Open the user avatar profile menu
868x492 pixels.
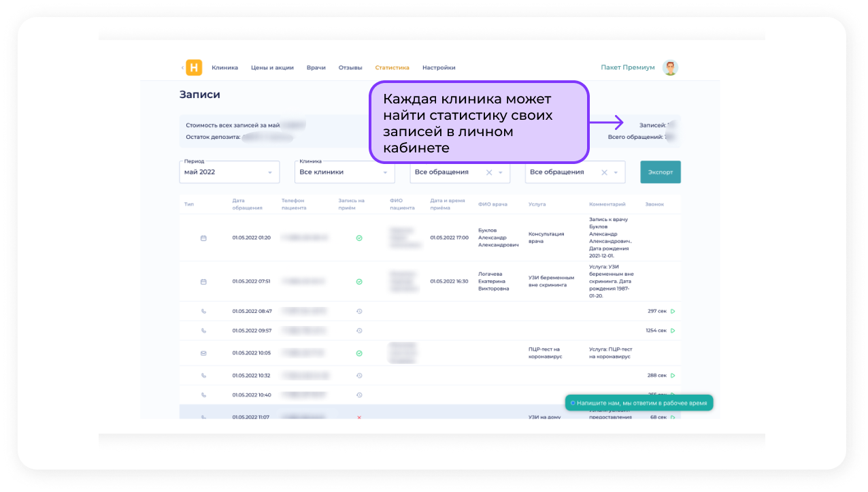coord(670,67)
